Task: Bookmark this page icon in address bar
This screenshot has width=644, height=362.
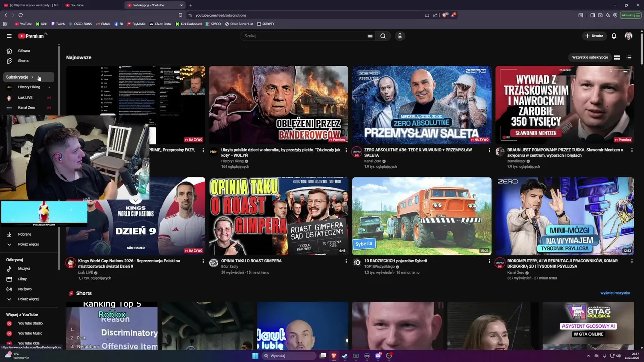Action: click(x=180, y=15)
